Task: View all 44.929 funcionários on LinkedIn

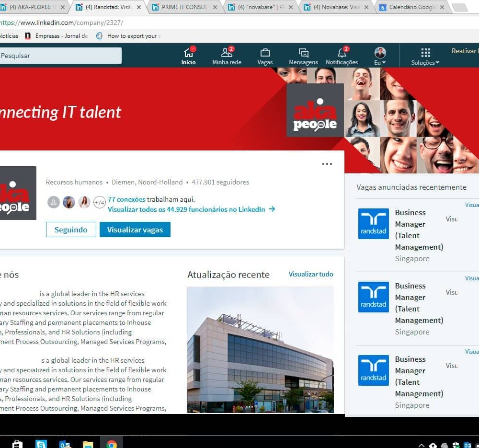Action: [192, 209]
